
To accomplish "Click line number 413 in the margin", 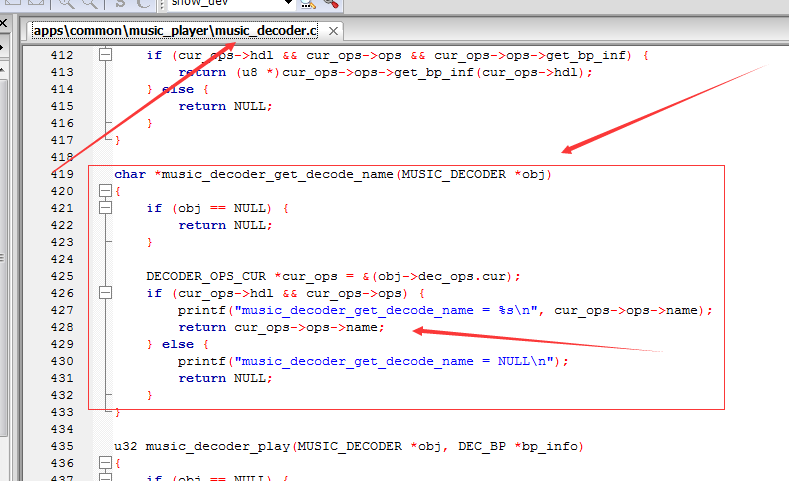I will tap(62, 72).
